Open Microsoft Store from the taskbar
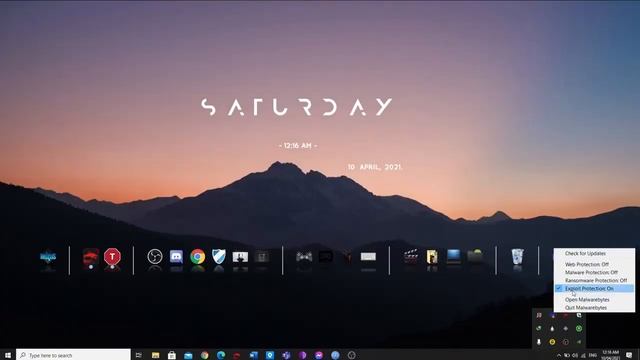Screen dimensions: 640x360 172,355
